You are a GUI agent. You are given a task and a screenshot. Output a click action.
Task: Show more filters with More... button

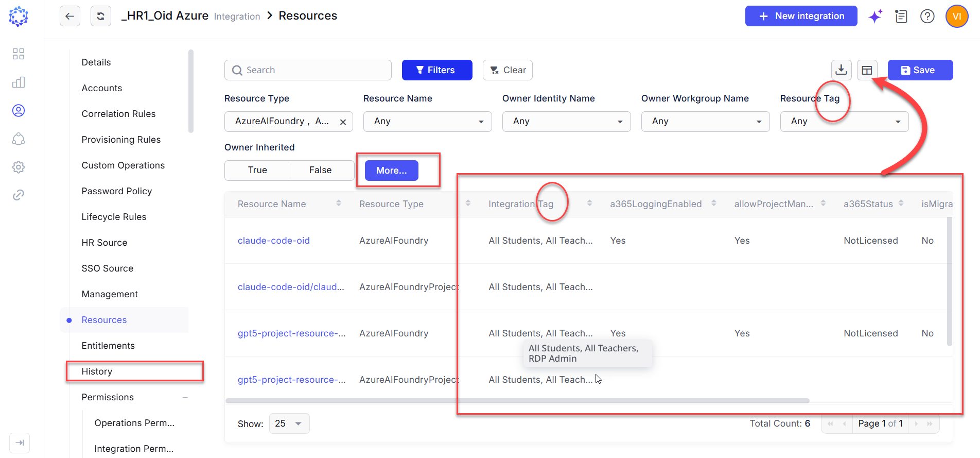point(392,171)
